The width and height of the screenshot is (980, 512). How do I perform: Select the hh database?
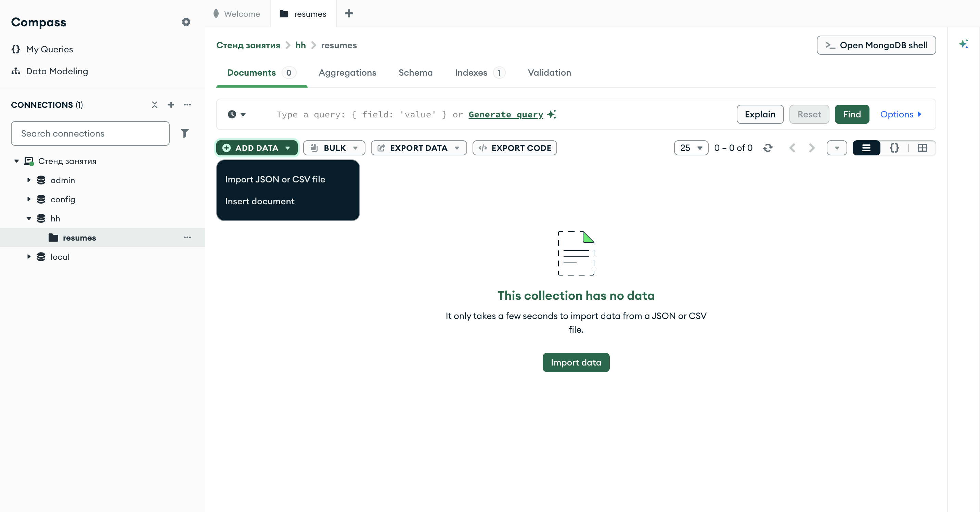(55, 218)
